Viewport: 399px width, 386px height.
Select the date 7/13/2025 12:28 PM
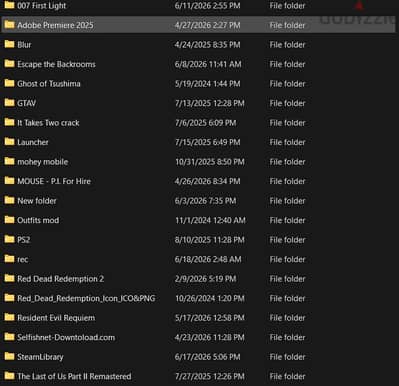(x=210, y=103)
